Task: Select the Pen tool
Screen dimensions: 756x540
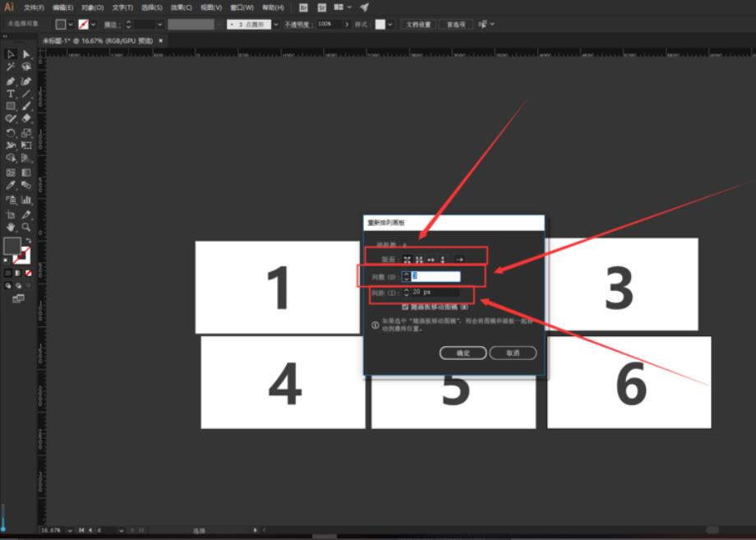Action: click(x=11, y=81)
